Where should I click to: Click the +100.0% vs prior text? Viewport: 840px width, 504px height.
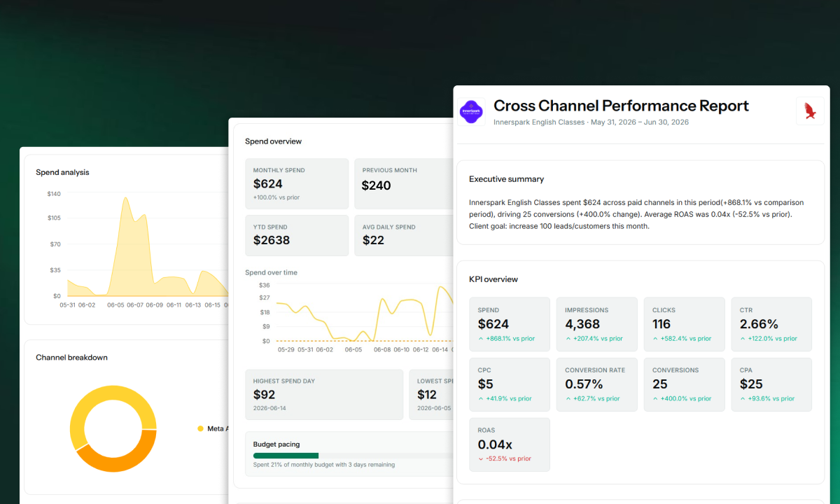click(x=276, y=197)
